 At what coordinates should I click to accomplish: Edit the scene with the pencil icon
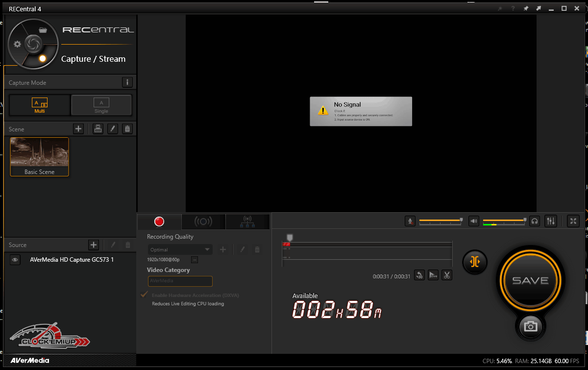[x=113, y=129]
